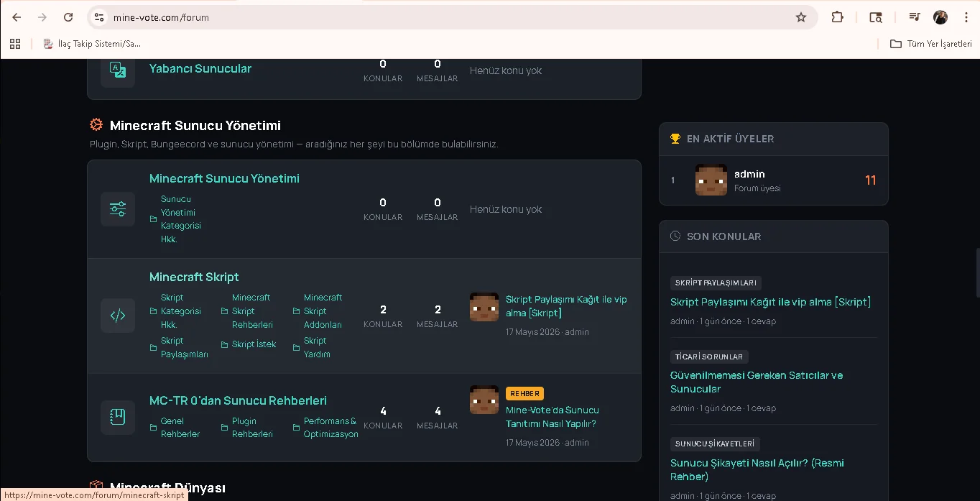Screen dimensions: 980x501
Task: Open the browser extensions puzzle icon
Action: coord(837,17)
